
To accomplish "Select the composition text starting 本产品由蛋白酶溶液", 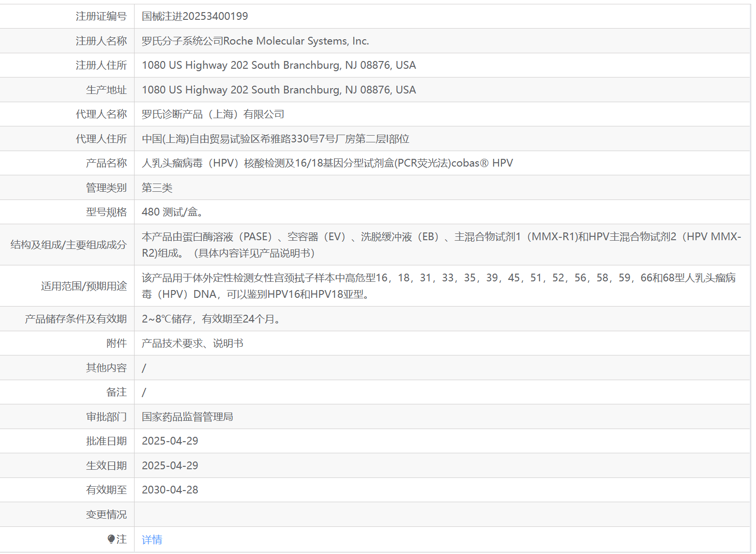I will (441, 245).
